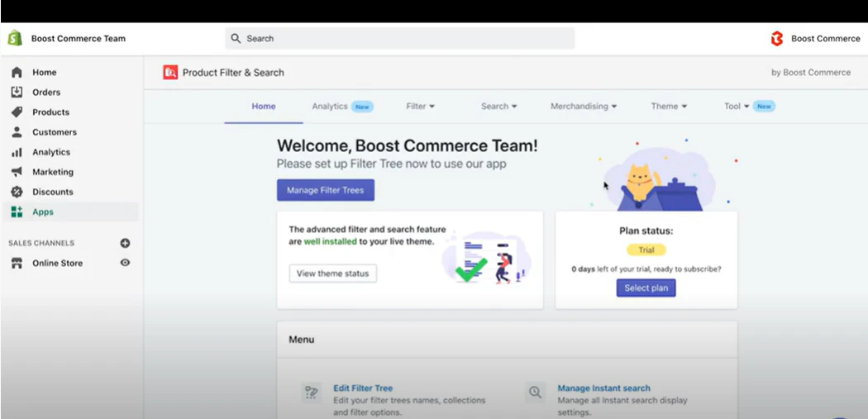Click the Products tag icon
Screen dimensions: 868x419
coord(17,112)
